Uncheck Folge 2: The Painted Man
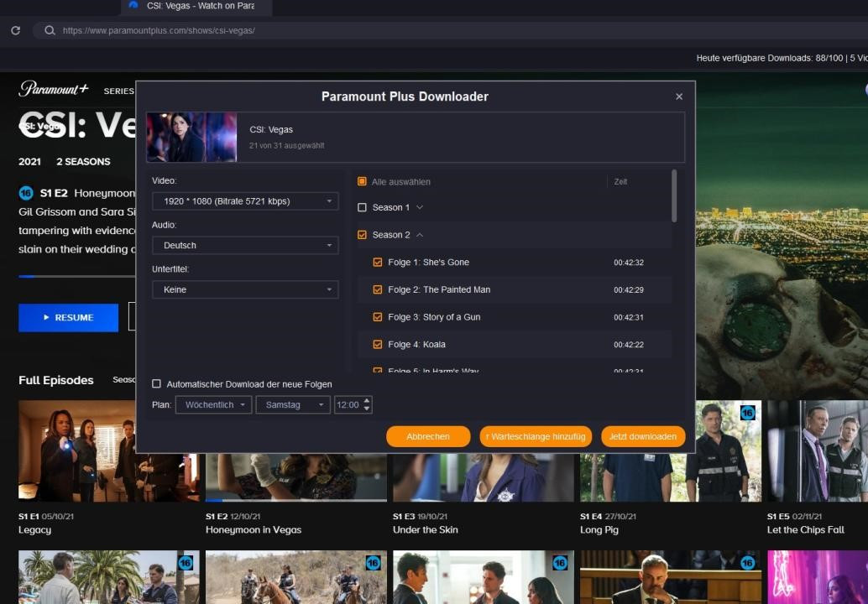 pos(378,289)
